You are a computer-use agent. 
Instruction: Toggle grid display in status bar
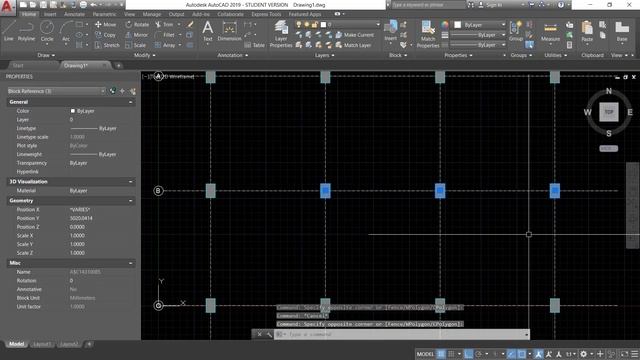click(x=441, y=354)
